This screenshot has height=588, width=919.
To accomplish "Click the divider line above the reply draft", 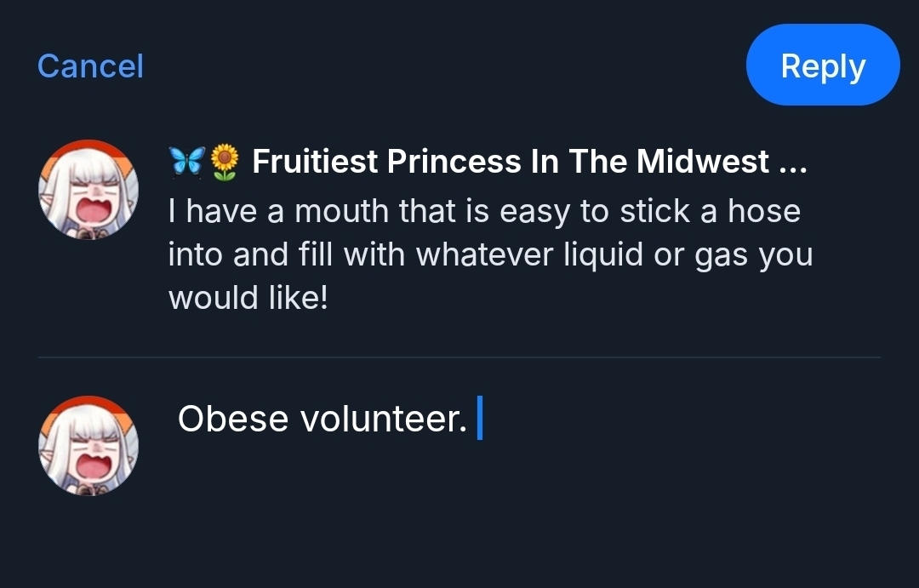I will (x=459, y=357).
